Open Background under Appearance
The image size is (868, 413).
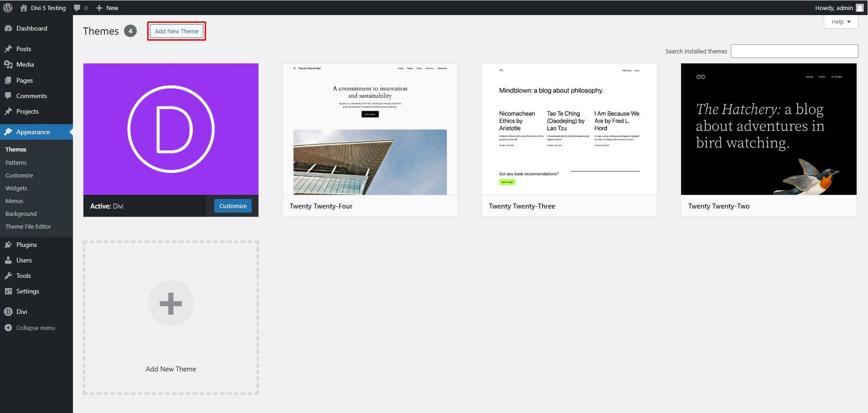[21, 214]
